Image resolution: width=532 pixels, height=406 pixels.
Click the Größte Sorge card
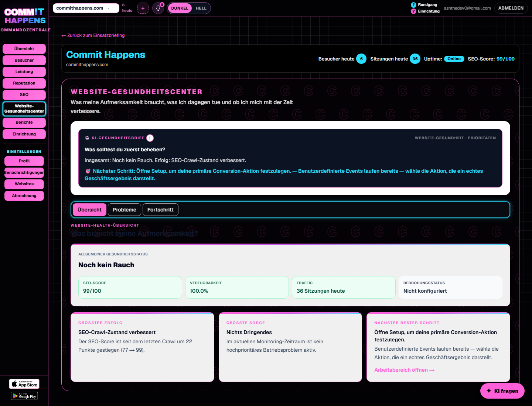click(290, 347)
